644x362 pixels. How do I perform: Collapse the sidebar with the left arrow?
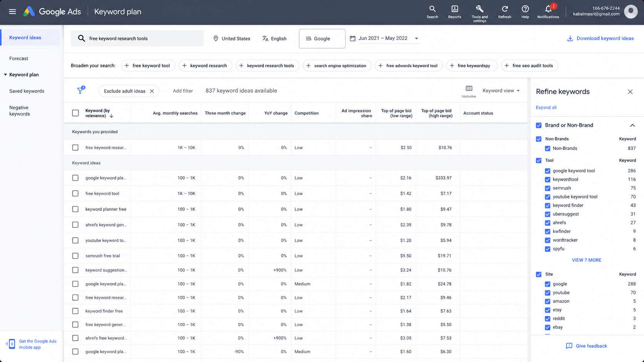tap(7, 344)
